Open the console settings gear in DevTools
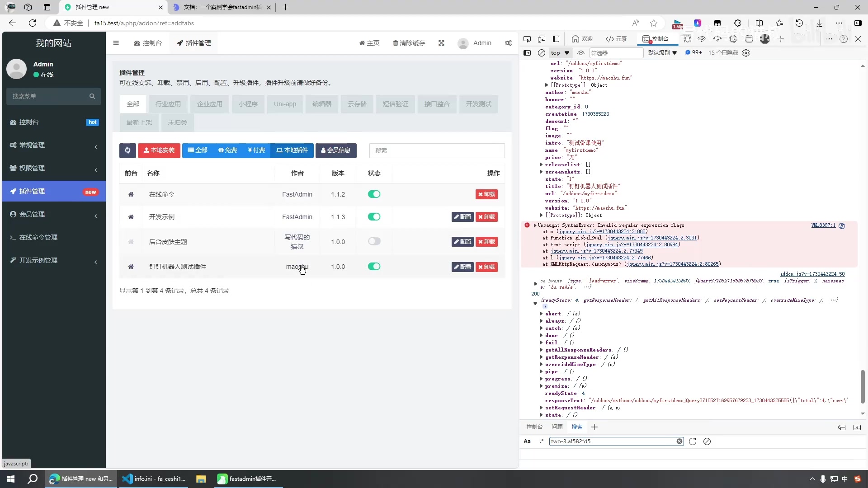868x488 pixels. coord(746,52)
